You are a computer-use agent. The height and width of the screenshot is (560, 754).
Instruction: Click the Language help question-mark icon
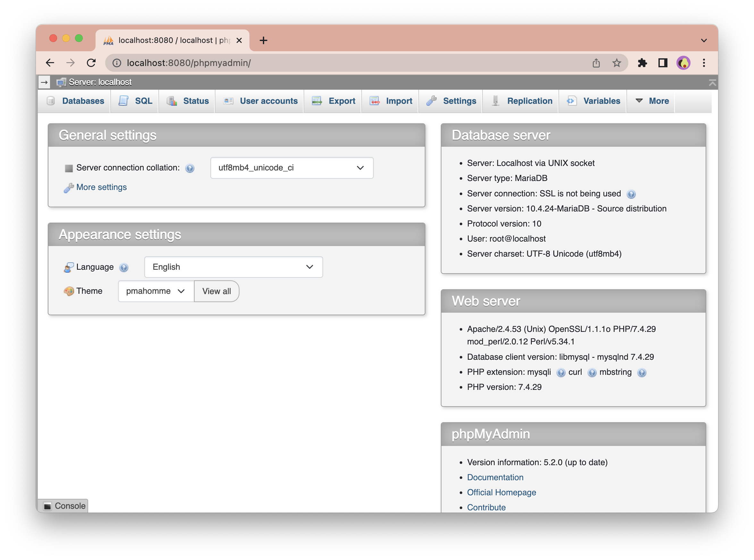(124, 268)
